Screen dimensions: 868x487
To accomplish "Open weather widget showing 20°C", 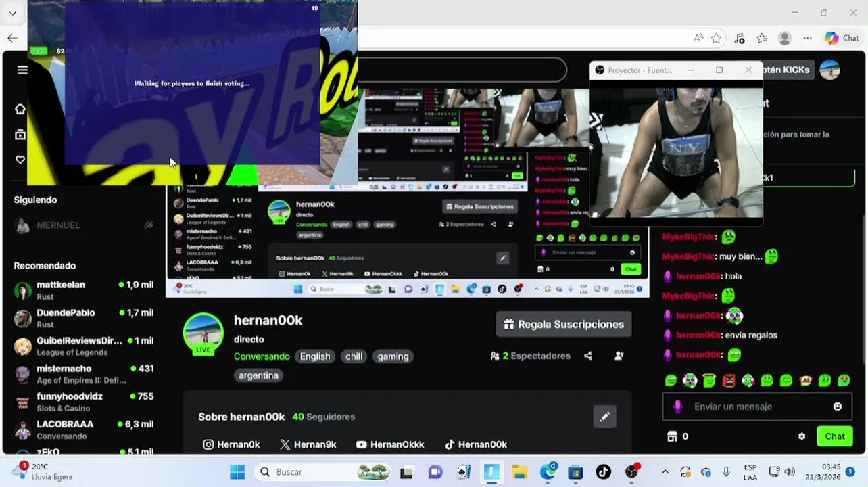I will tap(43, 471).
